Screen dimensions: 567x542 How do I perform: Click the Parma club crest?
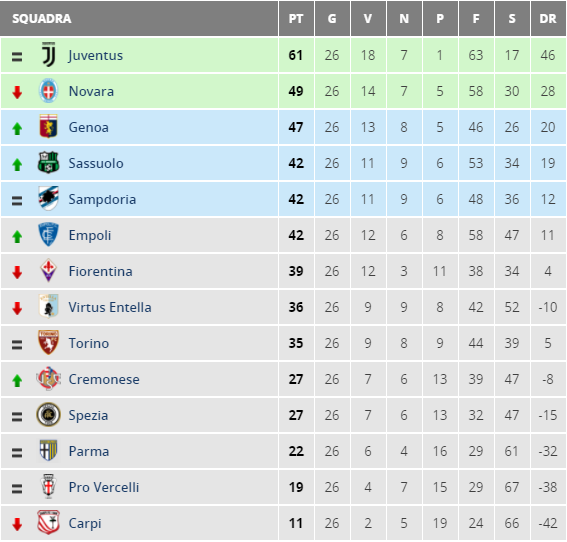[48, 450]
